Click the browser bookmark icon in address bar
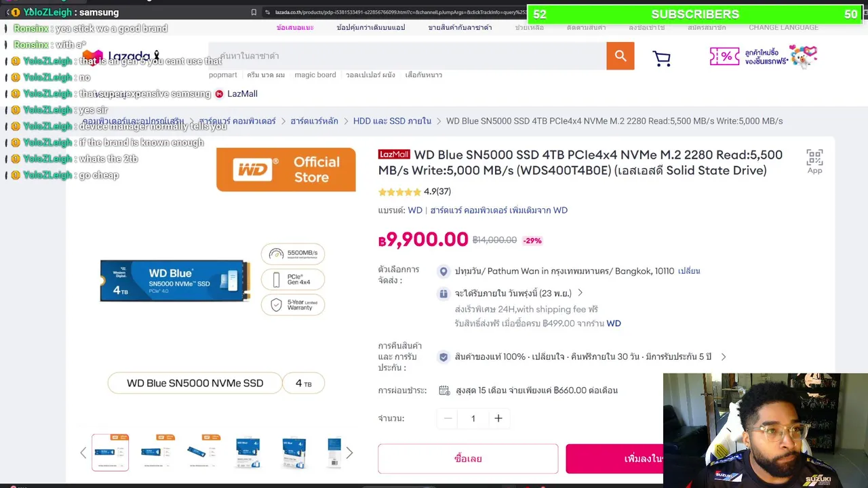The image size is (868, 488). point(254,12)
